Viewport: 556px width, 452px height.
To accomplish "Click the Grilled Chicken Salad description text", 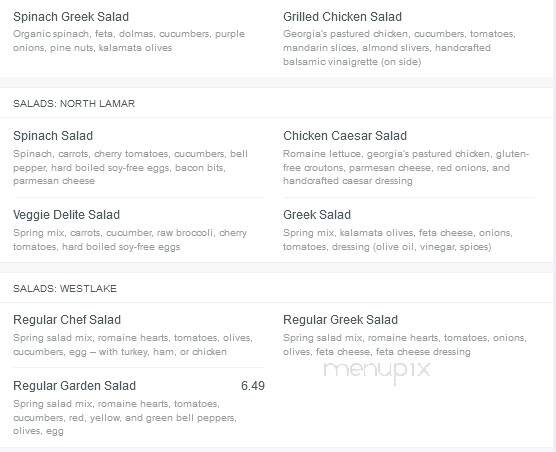I will [x=399, y=48].
